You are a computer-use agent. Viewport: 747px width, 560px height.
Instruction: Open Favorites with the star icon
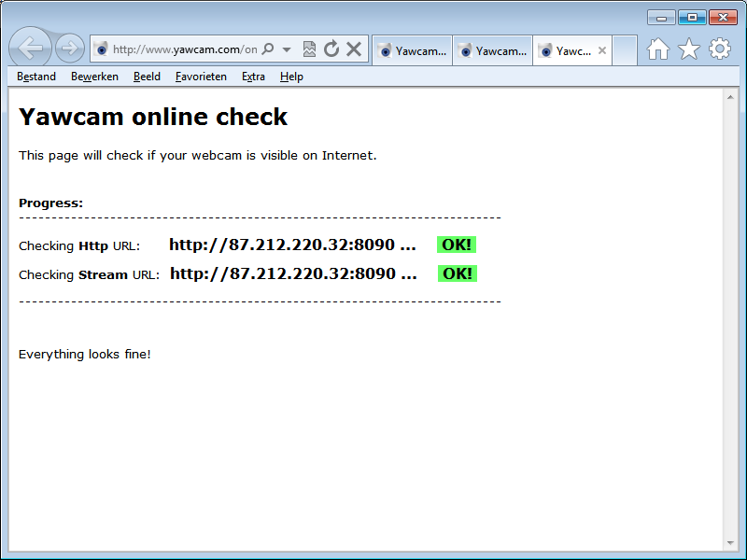[689, 49]
